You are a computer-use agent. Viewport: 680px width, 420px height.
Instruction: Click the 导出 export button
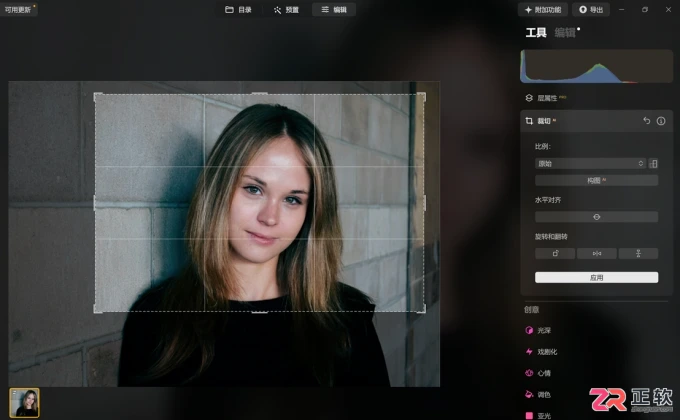point(591,10)
